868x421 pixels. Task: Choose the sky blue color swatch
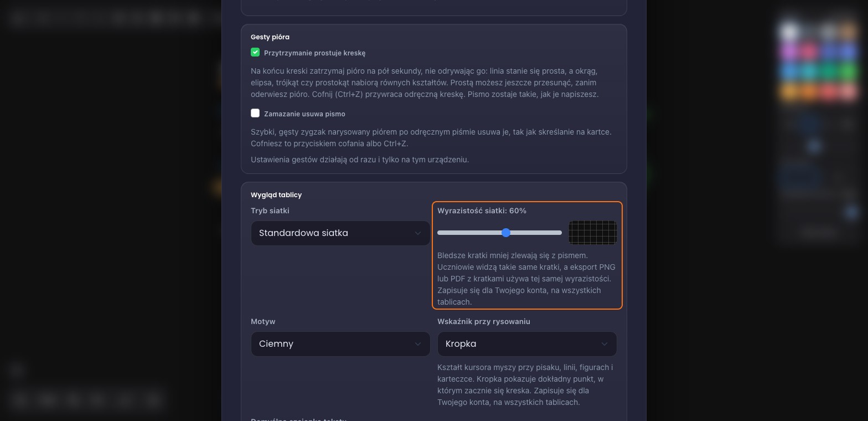(789, 71)
